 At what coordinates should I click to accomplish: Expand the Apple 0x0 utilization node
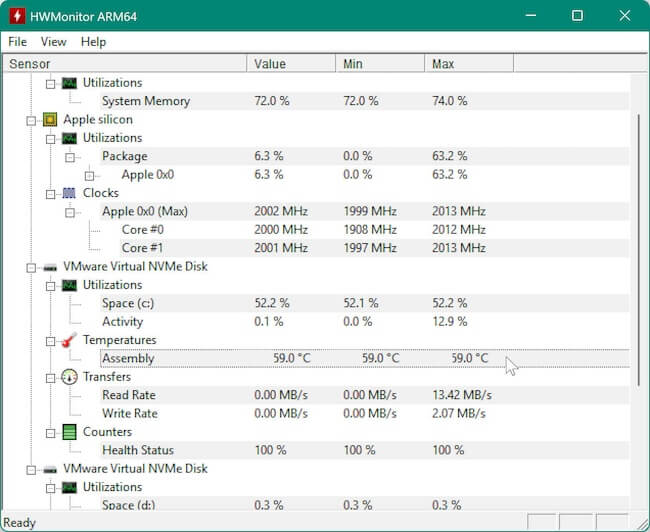pyautogui.click(x=90, y=176)
